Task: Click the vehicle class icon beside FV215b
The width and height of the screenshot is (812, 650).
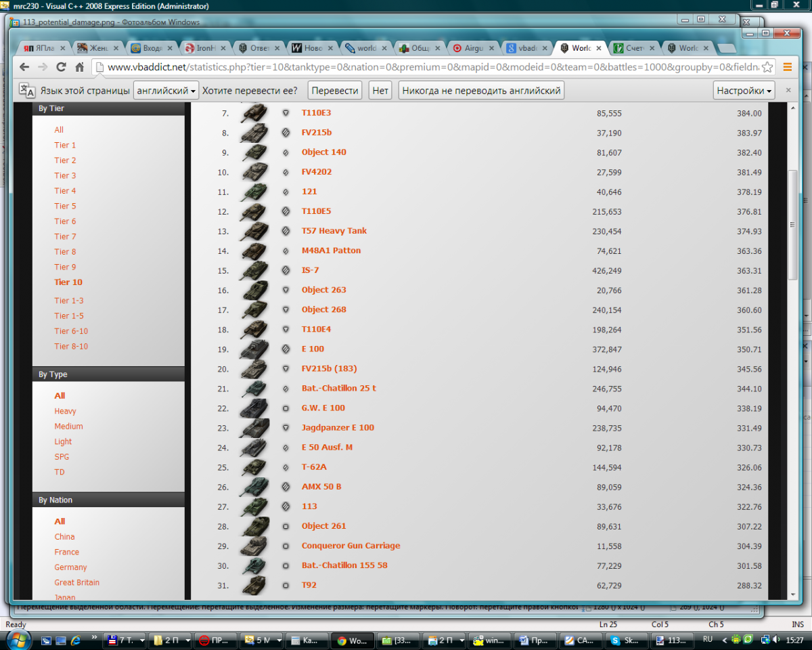Action: 286,133
